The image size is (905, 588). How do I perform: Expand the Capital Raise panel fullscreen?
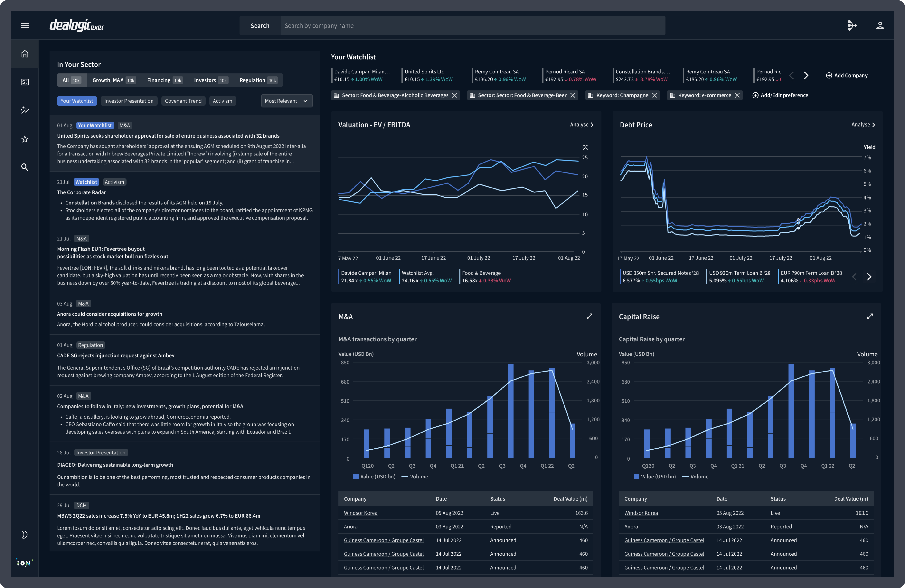coord(870,317)
